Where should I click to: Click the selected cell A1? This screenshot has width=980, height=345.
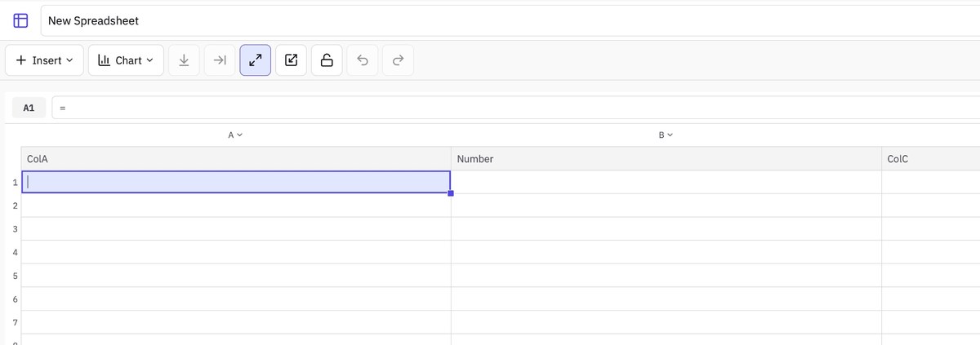pyautogui.click(x=236, y=182)
